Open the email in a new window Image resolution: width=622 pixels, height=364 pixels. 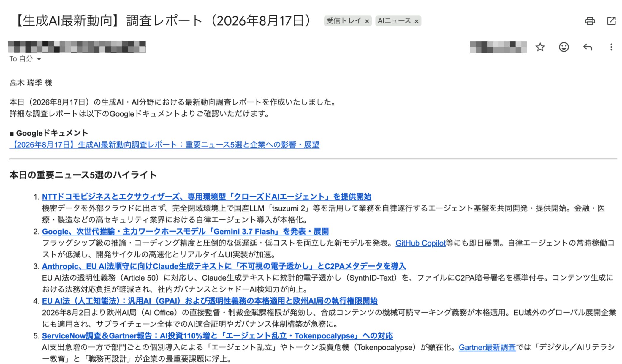(x=611, y=21)
